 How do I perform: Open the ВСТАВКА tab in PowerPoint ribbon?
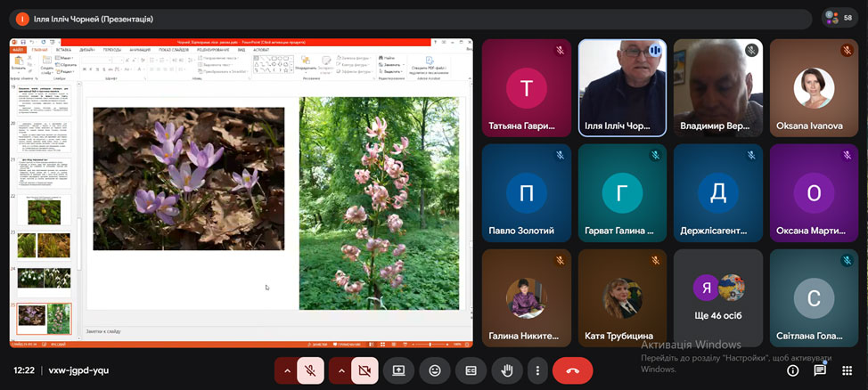coord(61,50)
